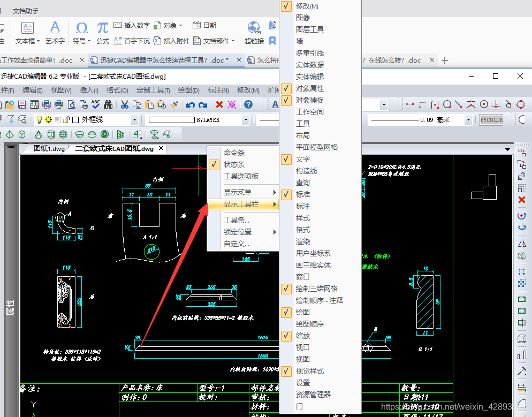Screen dimensions: 532x417
Task: Click the Paste clipboard icon
Action: click(149, 104)
